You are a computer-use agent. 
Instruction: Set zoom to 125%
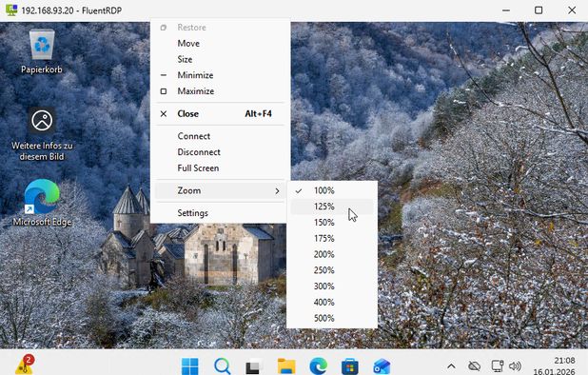pyautogui.click(x=332, y=207)
